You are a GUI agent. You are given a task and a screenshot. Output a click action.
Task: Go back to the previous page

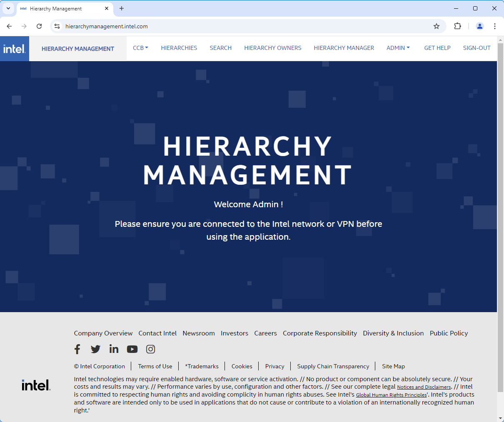click(9, 26)
